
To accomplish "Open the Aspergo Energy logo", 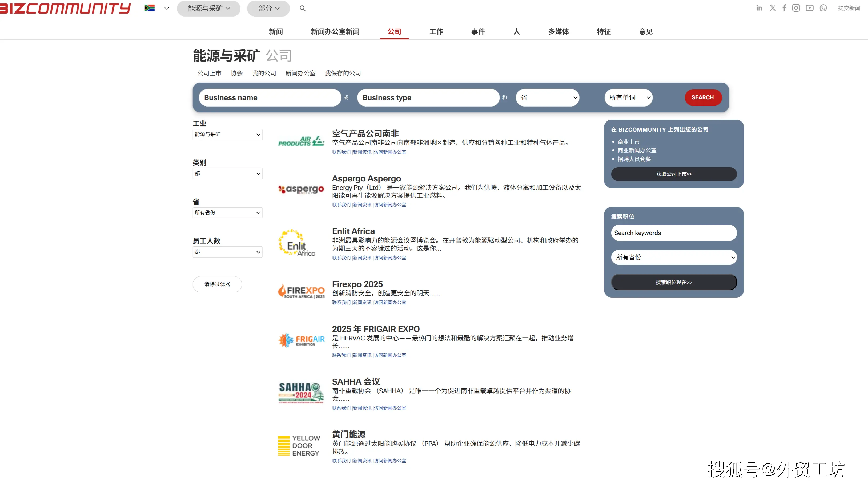I will (301, 189).
